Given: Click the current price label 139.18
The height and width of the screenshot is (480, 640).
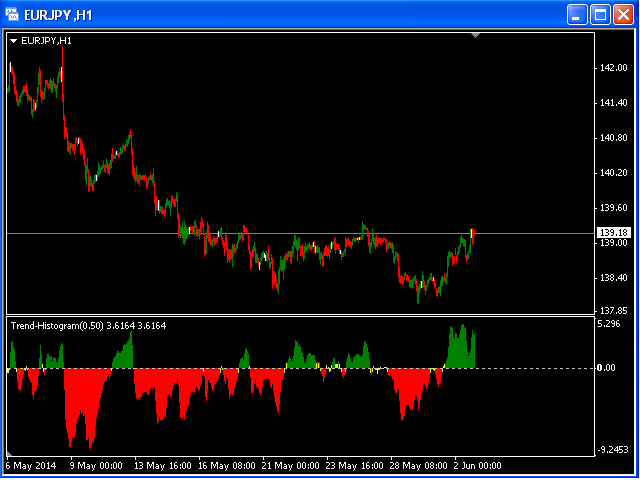Looking at the screenshot, I should 612,233.
